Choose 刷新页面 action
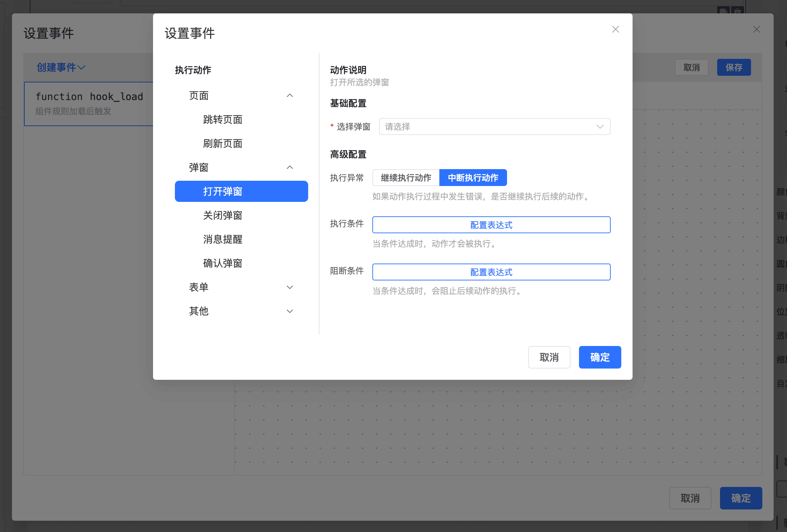 (222, 143)
